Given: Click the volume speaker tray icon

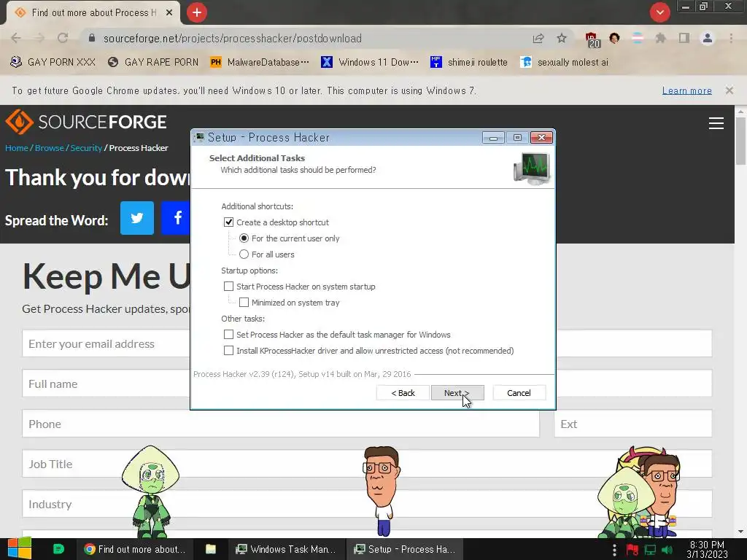Looking at the screenshot, I should click(x=667, y=550).
